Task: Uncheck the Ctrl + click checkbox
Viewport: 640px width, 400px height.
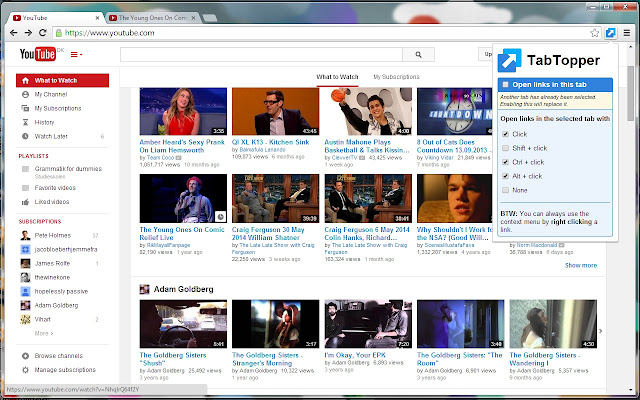Action: (x=505, y=162)
